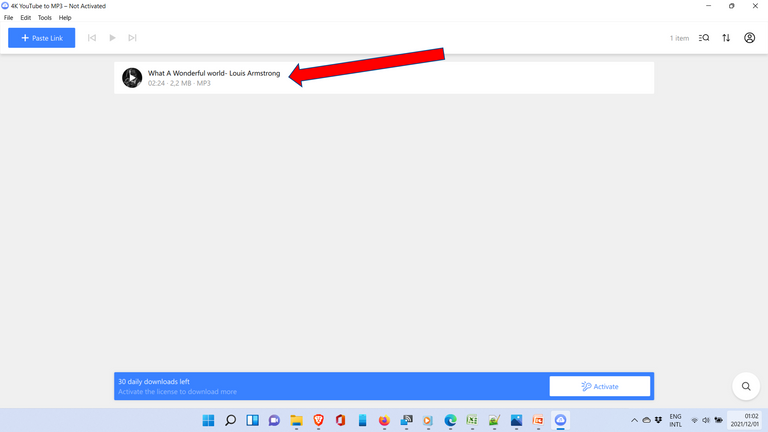Screen dimensions: 768x432
Task: Open network Wi-Fi tray icon
Action: 694,420
